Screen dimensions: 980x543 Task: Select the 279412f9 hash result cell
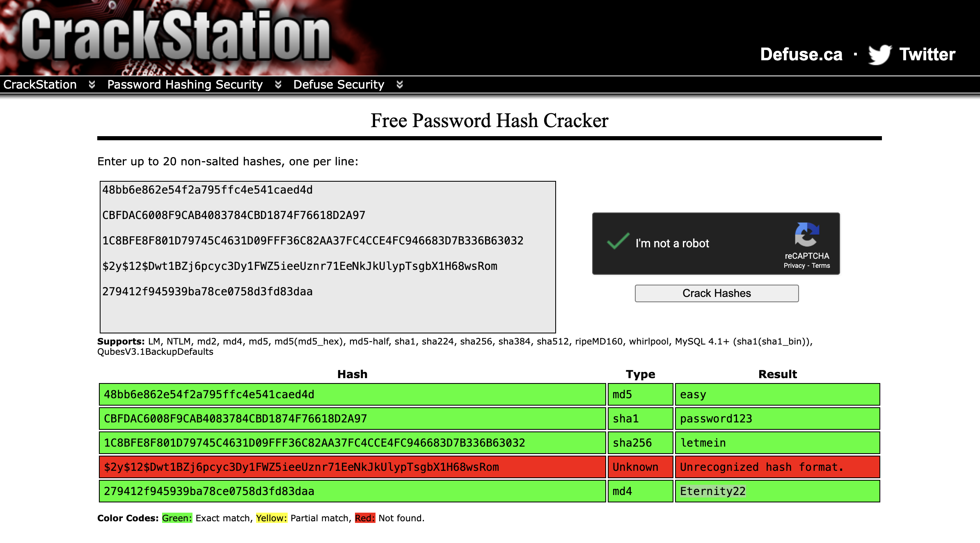click(x=353, y=491)
